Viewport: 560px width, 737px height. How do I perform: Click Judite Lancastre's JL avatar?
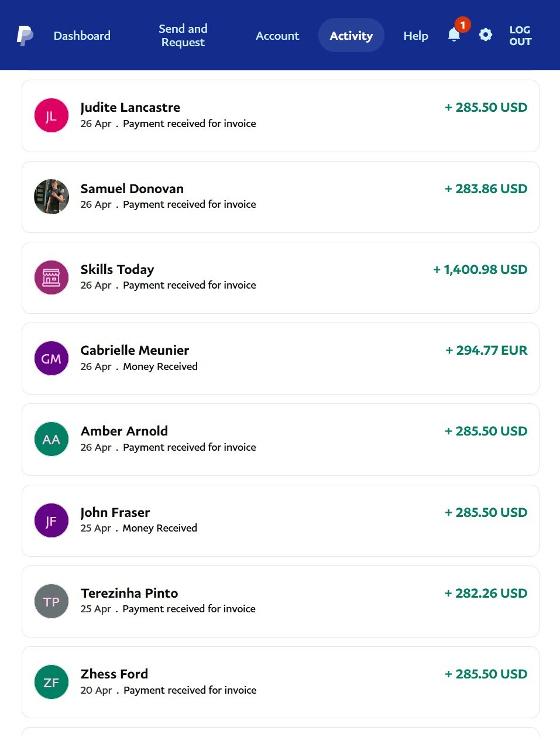[51, 115]
